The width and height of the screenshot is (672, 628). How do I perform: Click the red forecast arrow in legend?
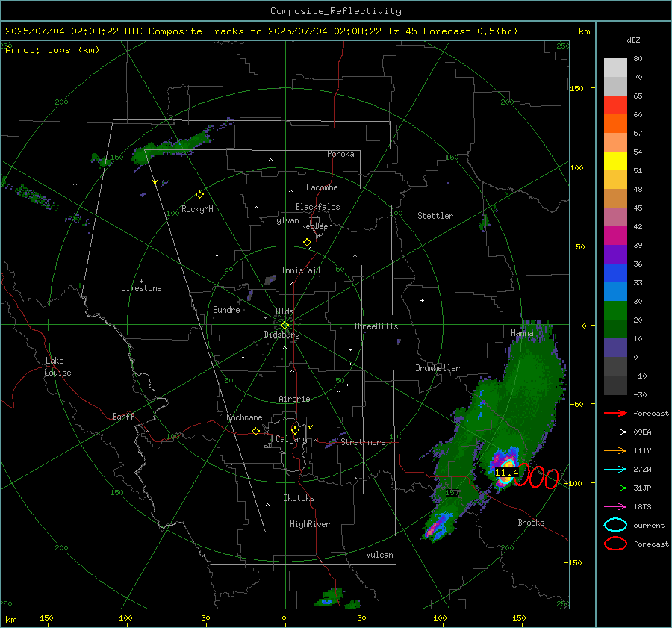(x=615, y=413)
